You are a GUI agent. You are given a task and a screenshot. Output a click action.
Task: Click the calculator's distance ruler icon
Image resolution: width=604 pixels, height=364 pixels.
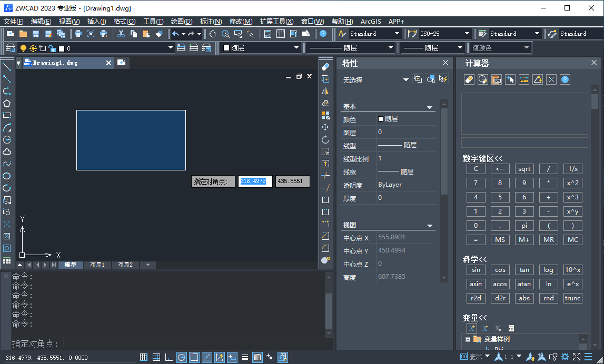pyautogui.click(x=524, y=79)
